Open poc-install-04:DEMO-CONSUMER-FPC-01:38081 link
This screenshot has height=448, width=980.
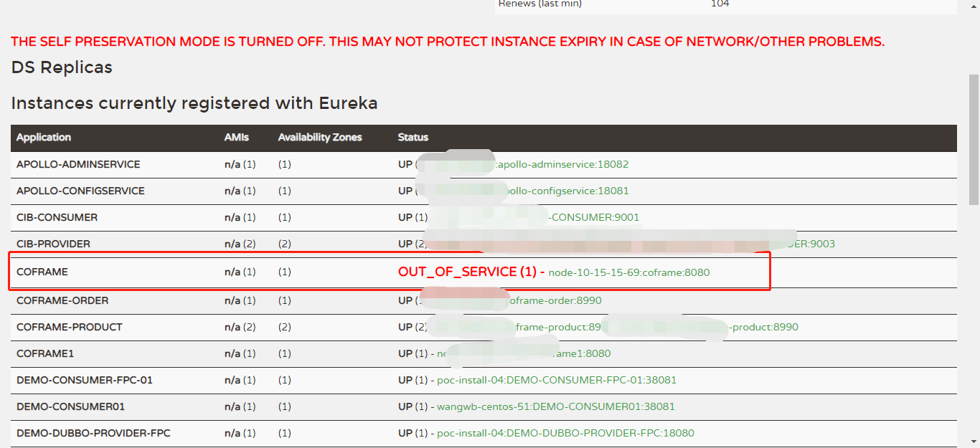[557, 380]
